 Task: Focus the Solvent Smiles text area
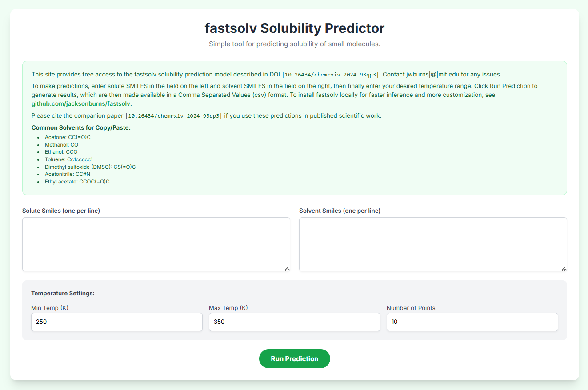point(433,244)
